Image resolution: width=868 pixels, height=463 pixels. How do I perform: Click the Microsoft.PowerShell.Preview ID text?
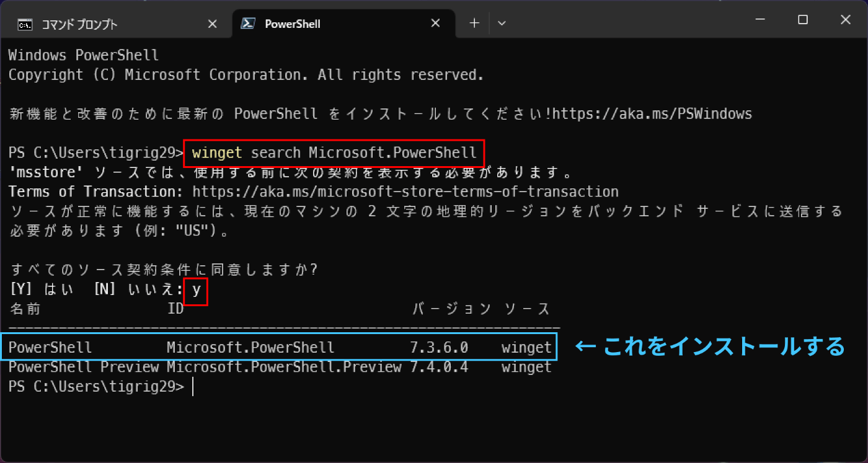click(x=284, y=367)
